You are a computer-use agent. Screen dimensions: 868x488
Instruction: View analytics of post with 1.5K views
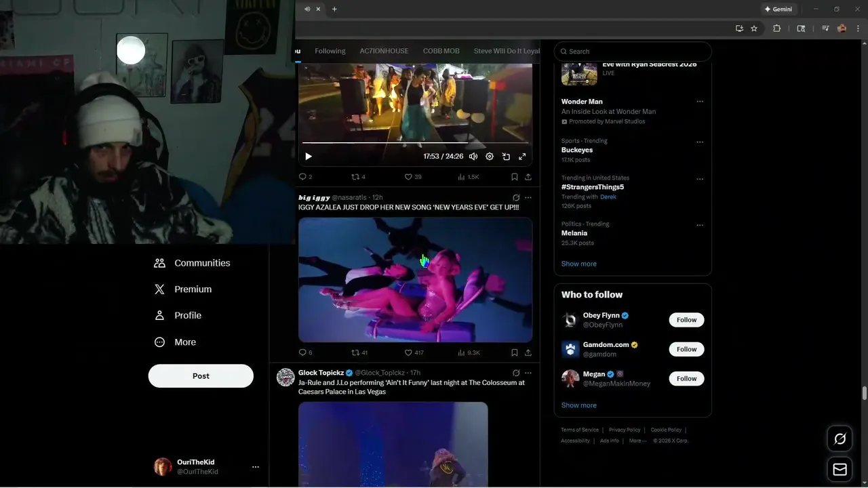coord(469,177)
